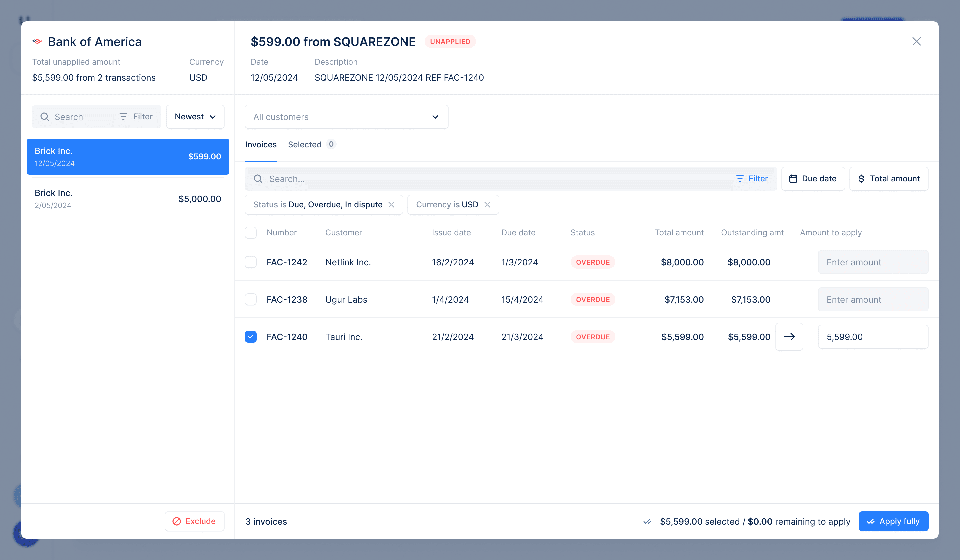Open the invoice Filter button
Viewport: 960px width, 560px height.
point(752,179)
